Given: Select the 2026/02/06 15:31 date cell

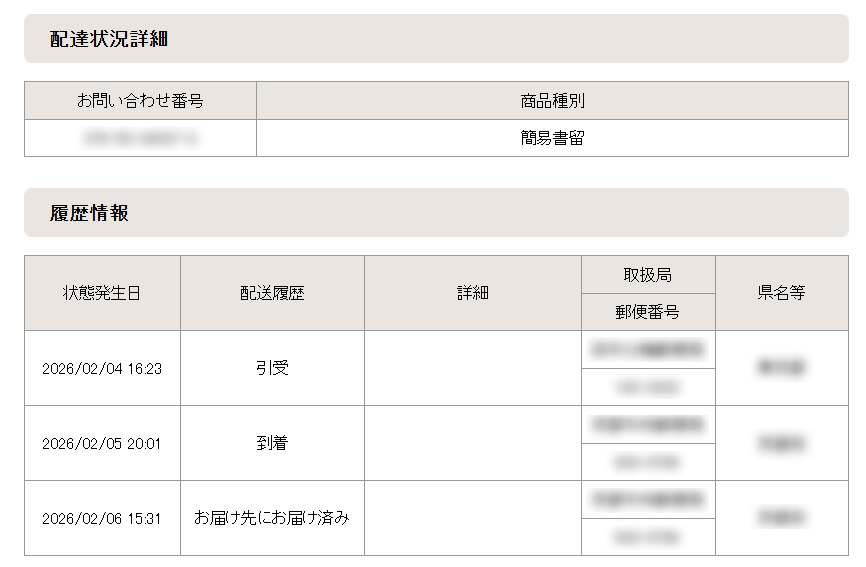Looking at the screenshot, I should [x=102, y=518].
